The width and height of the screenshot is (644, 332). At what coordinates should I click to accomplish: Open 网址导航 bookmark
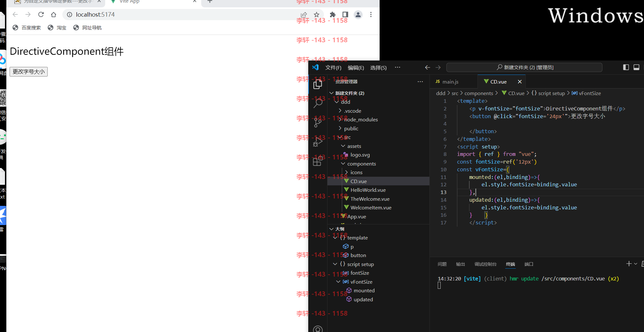tap(87, 28)
